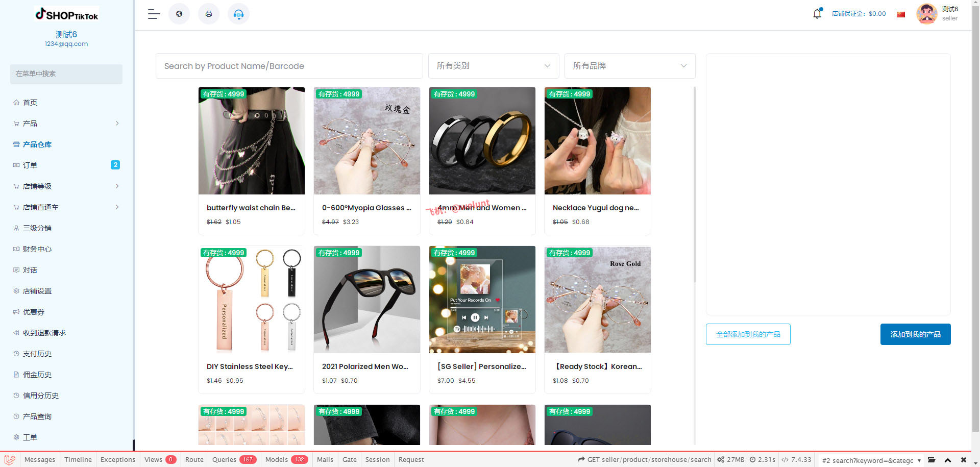
Task: Change language via the flag icon
Action: [901, 14]
